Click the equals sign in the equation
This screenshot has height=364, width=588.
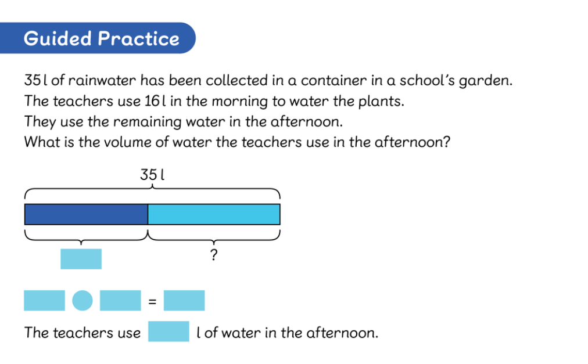coord(152,301)
